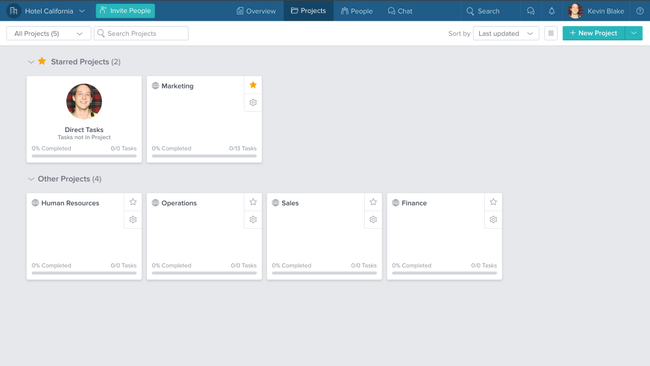Open Human Resources settings gear

(133, 220)
